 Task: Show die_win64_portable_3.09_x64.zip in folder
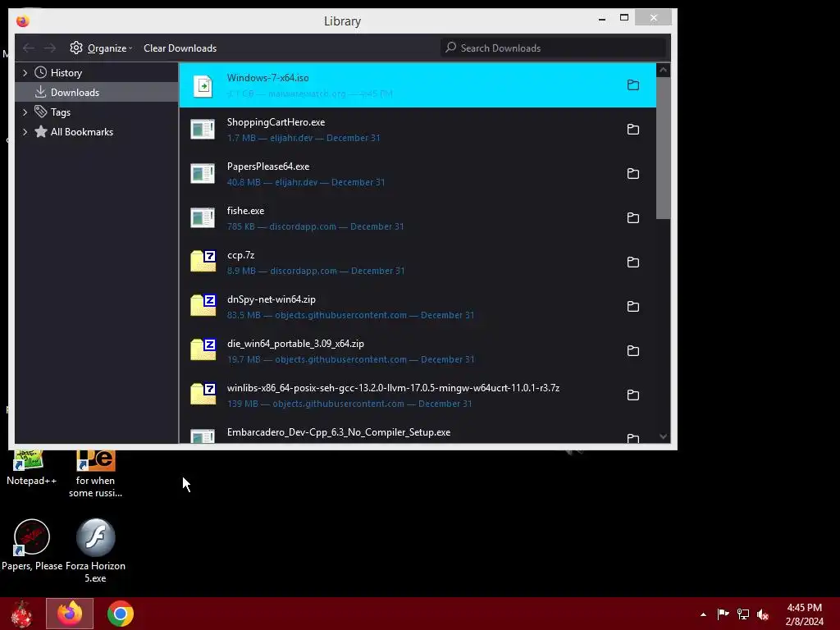pos(632,351)
